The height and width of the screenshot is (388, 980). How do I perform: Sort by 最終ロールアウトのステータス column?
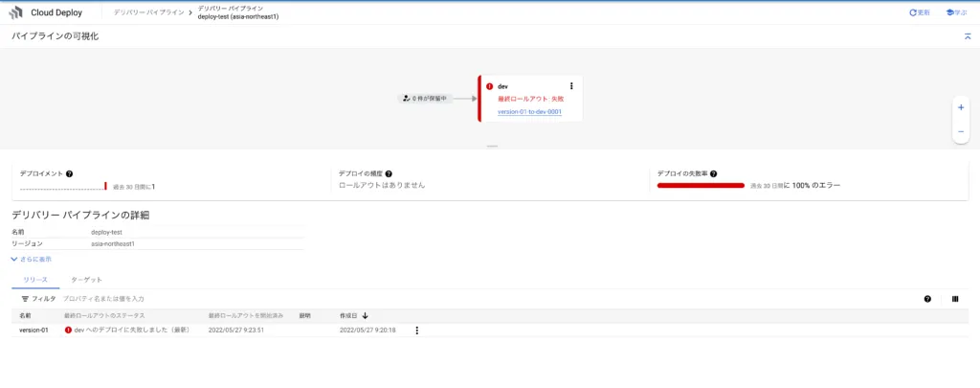(x=104, y=315)
